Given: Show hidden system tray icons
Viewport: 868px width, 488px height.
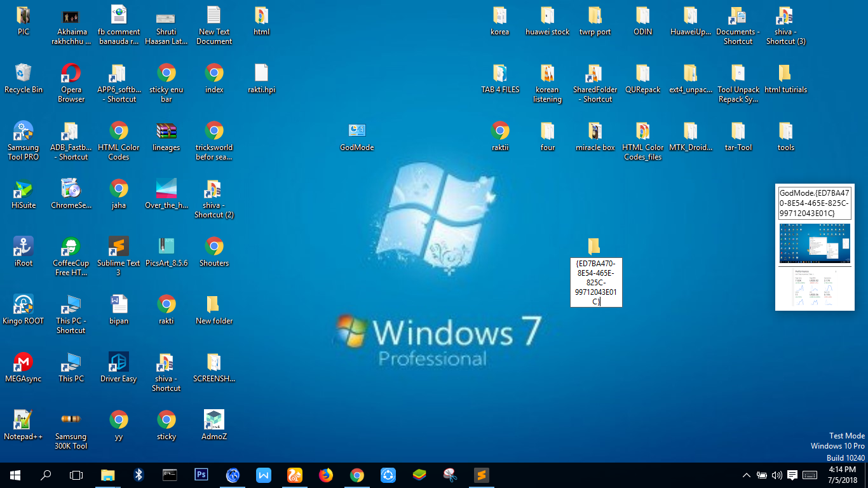Looking at the screenshot, I should [x=747, y=475].
